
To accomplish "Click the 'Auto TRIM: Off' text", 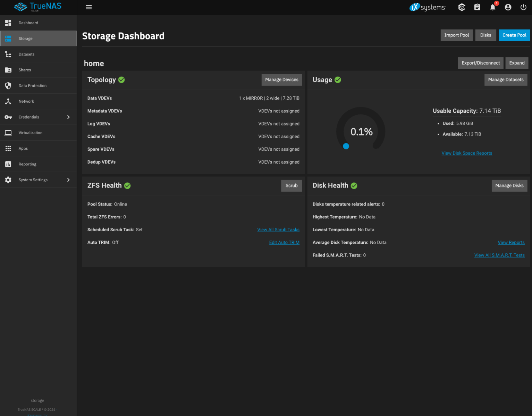I will pyautogui.click(x=103, y=243).
